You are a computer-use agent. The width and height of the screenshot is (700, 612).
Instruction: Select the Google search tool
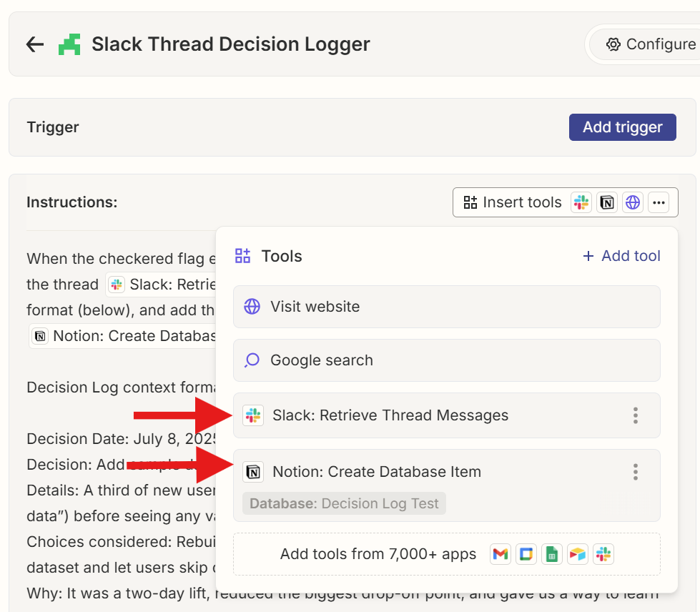coord(446,360)
